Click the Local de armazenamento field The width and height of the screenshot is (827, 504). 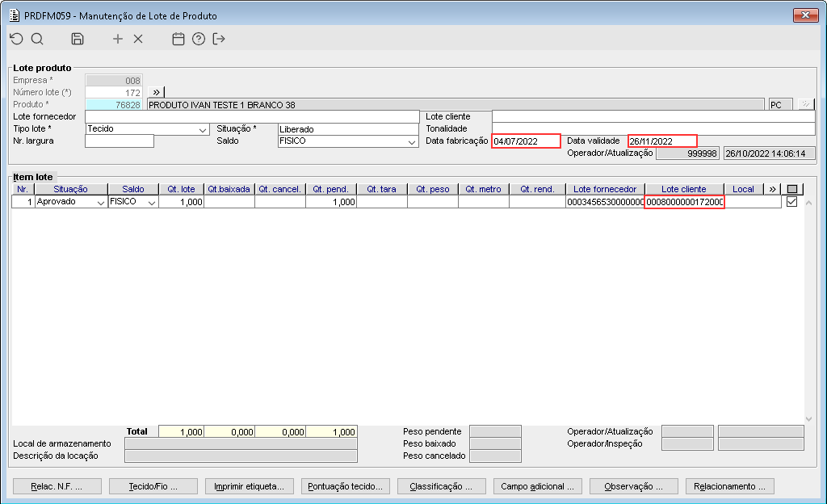241,444
